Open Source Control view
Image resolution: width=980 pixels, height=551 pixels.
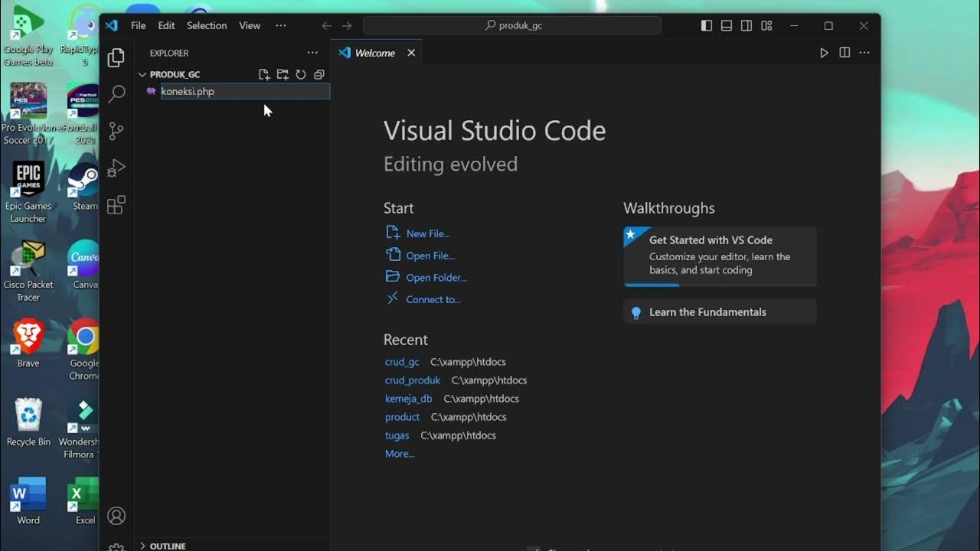(x=116, y=131)
